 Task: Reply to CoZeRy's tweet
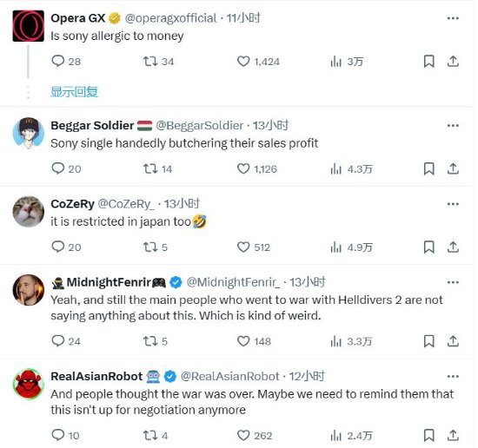click(58, 247)
